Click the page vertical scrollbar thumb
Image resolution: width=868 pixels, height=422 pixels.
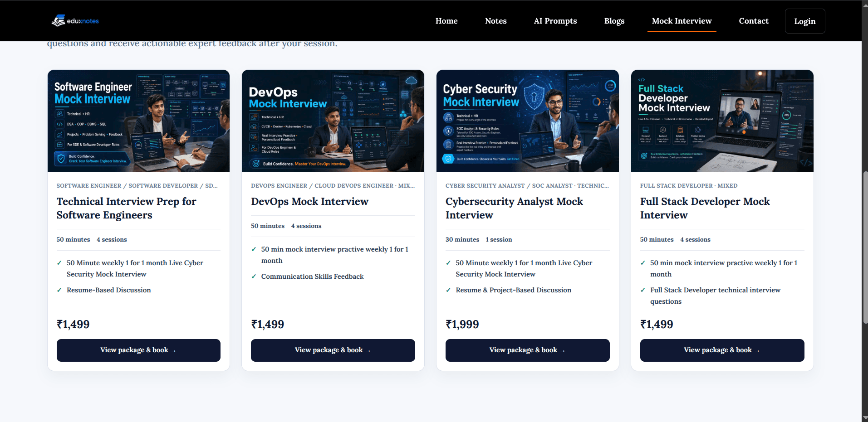click(865, 247)
